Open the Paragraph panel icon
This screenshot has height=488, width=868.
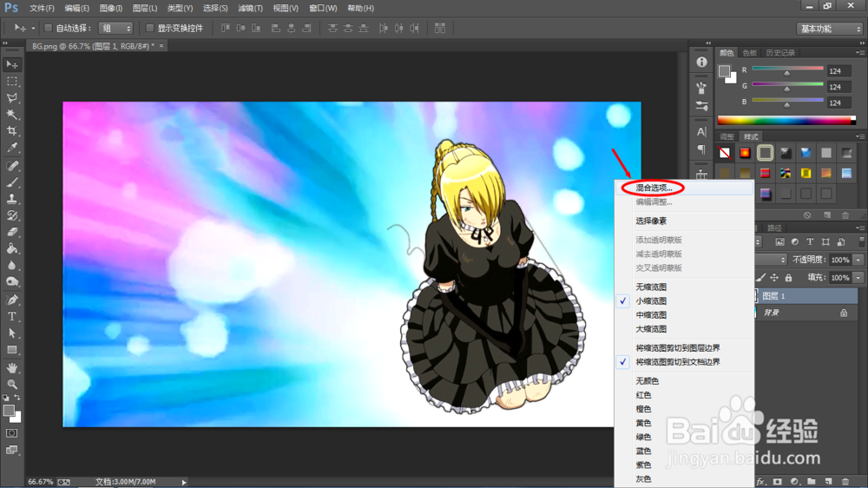click(x=701, y=149)
